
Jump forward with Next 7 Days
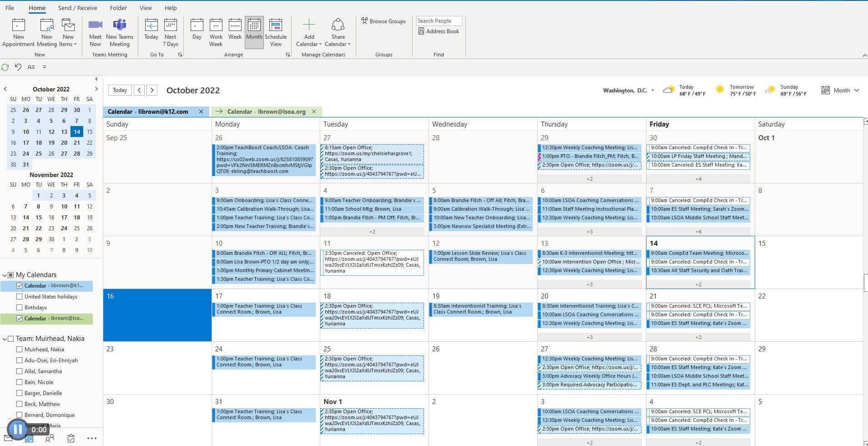[171, 31]
